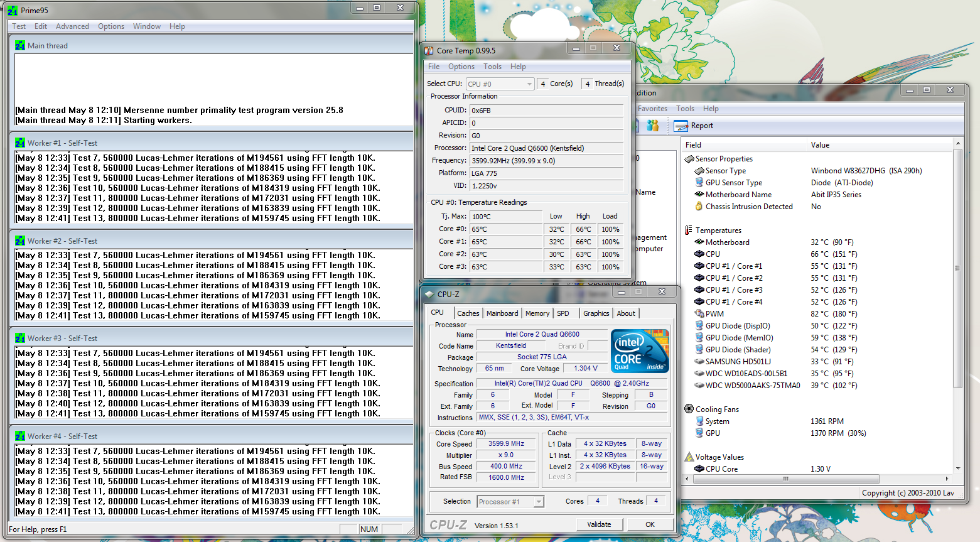
Task: Click the Field column header in Everest
Action: (744, 144)
